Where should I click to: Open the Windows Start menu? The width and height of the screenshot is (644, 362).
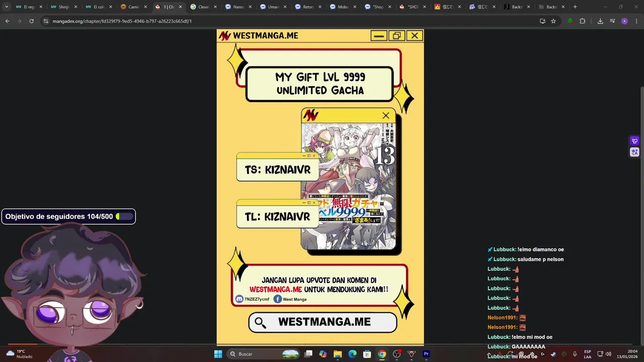pyautogui.click(x=218, y=354)
